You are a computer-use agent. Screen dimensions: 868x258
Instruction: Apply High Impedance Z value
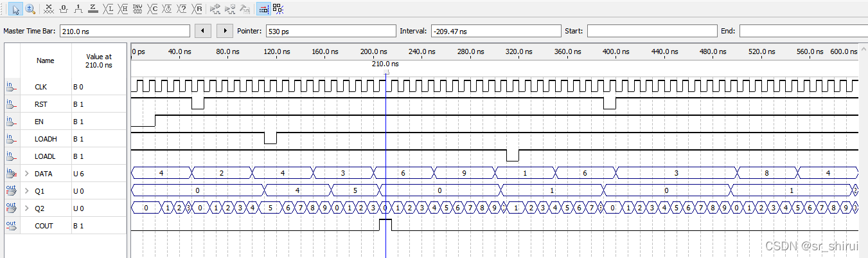(x=93, y=9)
